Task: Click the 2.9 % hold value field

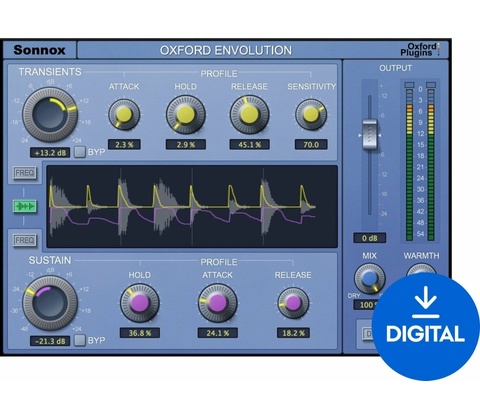Action: tap(186, 144)
